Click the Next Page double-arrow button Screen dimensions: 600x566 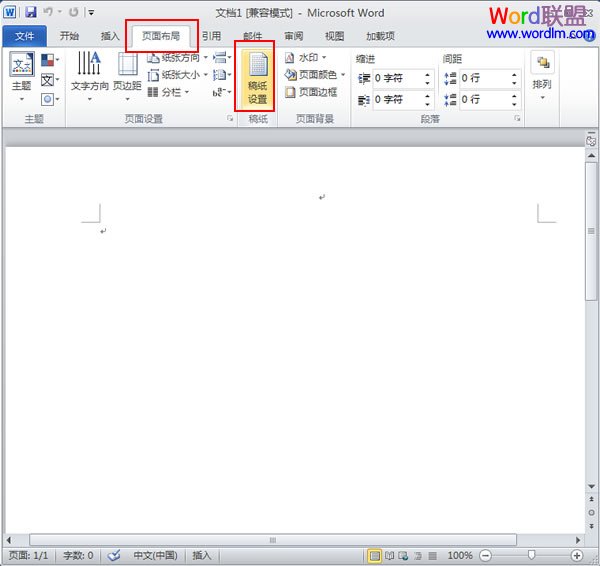591,526
